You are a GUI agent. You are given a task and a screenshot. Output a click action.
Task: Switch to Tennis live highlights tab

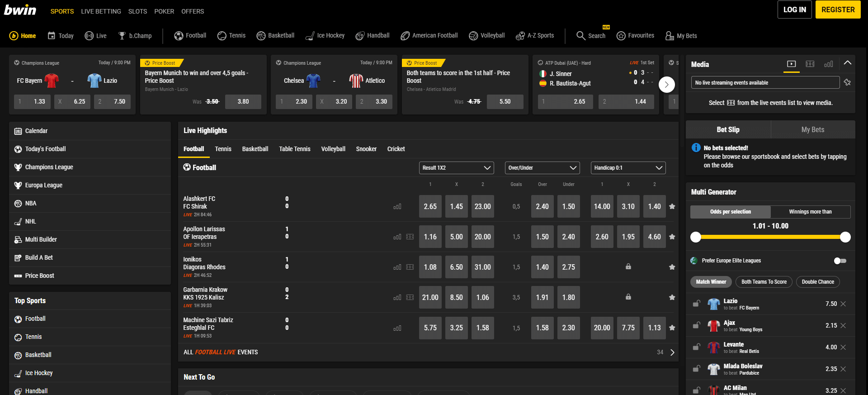(x=223, y=149)
